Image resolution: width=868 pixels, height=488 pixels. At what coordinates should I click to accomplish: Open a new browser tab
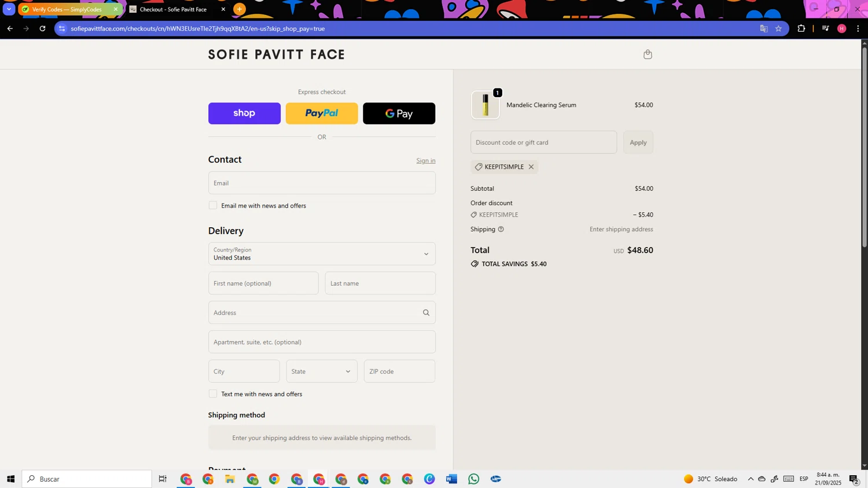click(x=240, y=9)
